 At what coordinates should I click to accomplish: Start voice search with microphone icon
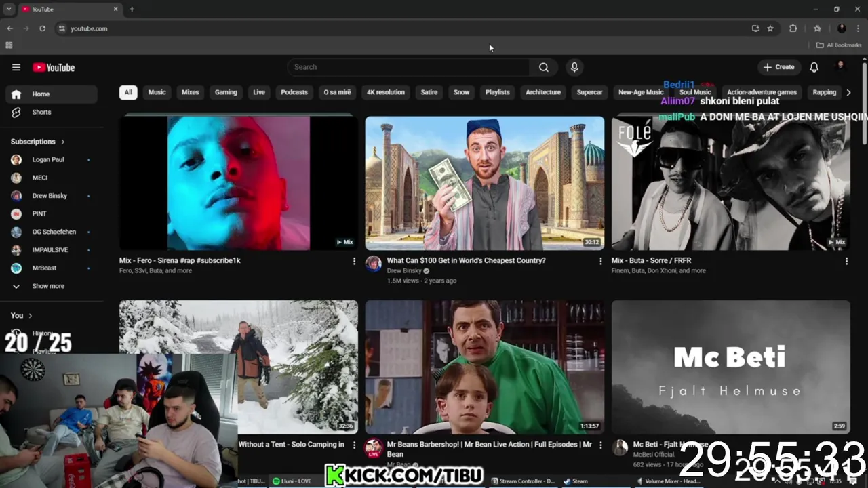(574, 67)
